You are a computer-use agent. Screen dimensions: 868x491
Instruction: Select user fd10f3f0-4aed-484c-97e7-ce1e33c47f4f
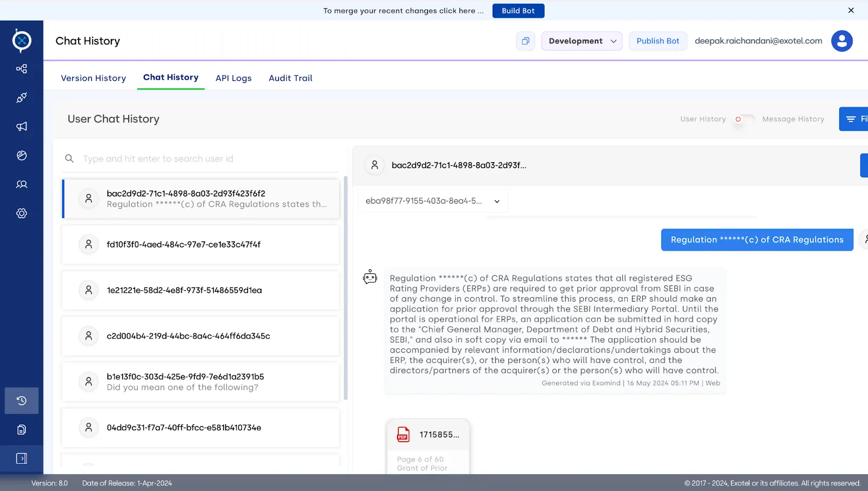coord(201,245)
